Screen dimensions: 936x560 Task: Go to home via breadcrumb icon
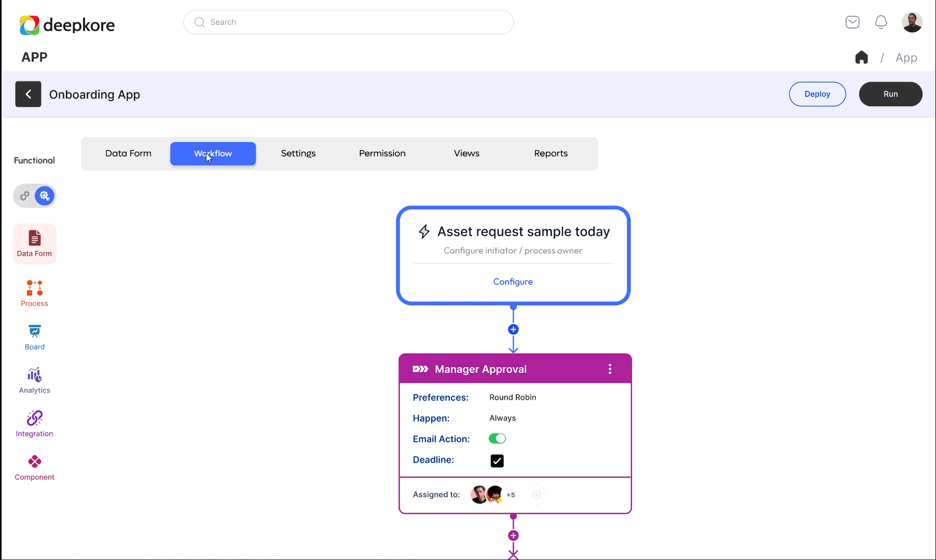861,58
